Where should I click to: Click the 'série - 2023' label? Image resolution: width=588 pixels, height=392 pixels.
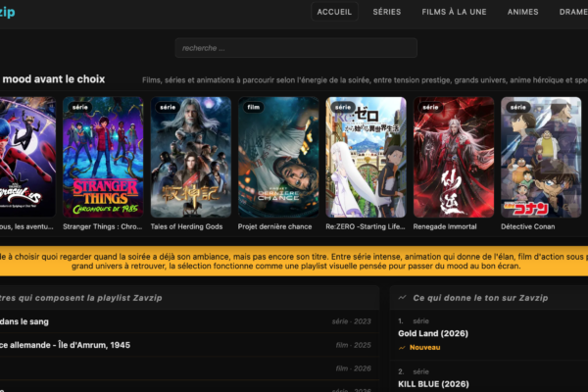coord(352,321)
